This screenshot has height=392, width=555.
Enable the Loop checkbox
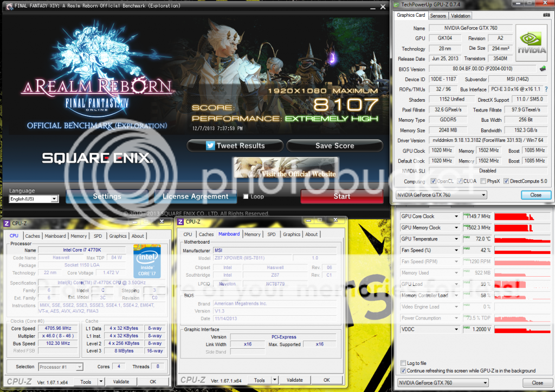click(246, 197)
